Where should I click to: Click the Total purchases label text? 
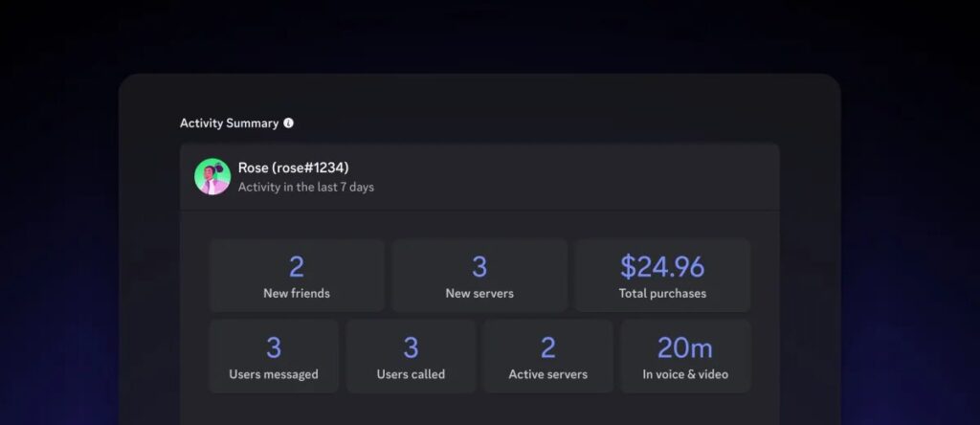point(662,294)
